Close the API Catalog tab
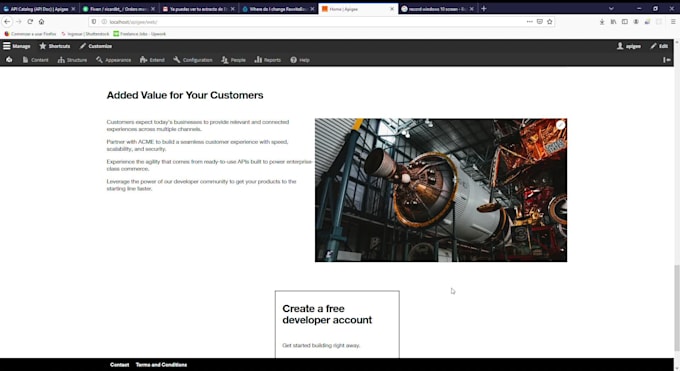 pos(73,9)
